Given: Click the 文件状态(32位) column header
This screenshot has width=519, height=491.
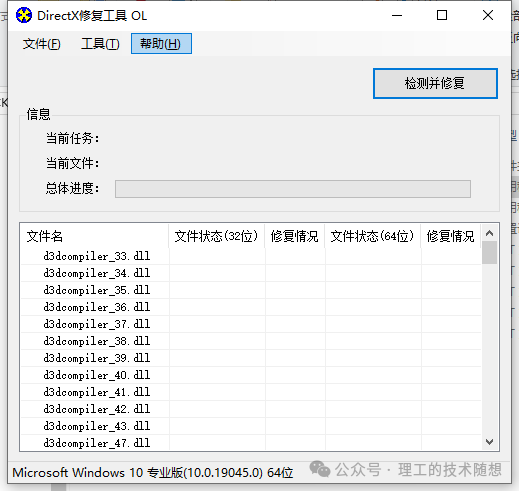Looking at the screenshot, I should coord(217,236).
